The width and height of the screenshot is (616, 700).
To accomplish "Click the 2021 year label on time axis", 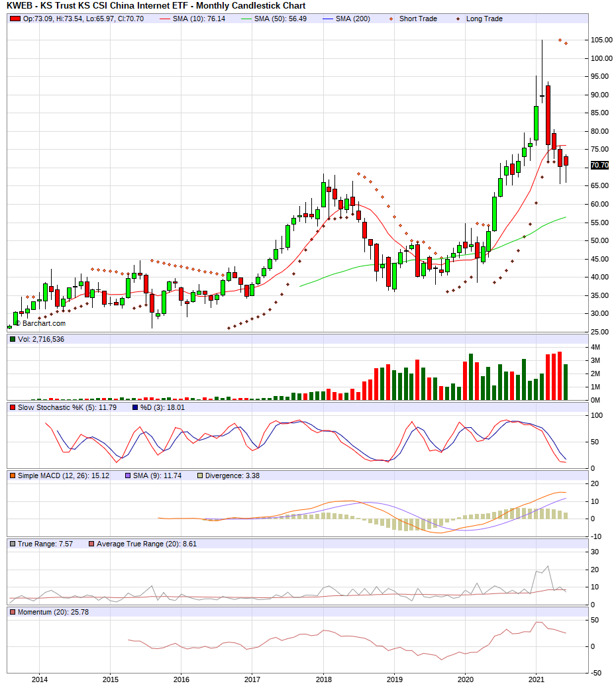I will tap(536, 679).
